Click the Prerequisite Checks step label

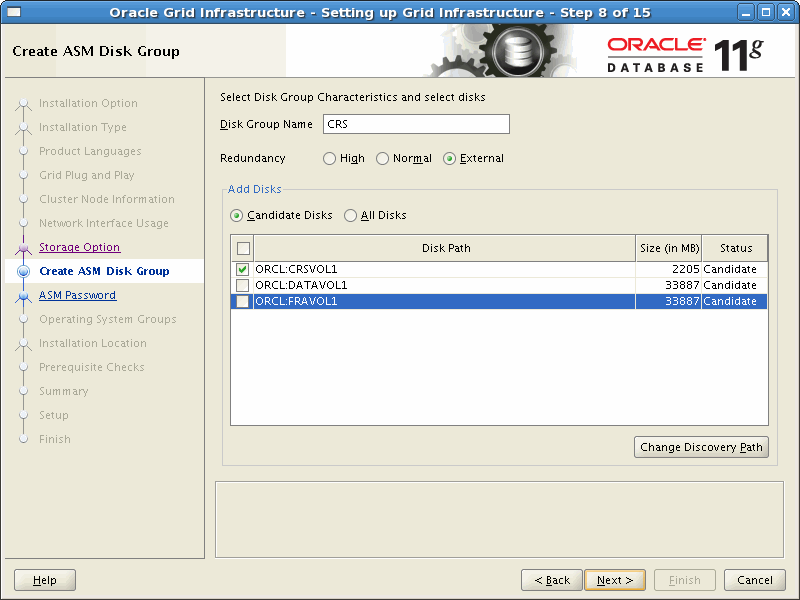[x=92, y=367]
